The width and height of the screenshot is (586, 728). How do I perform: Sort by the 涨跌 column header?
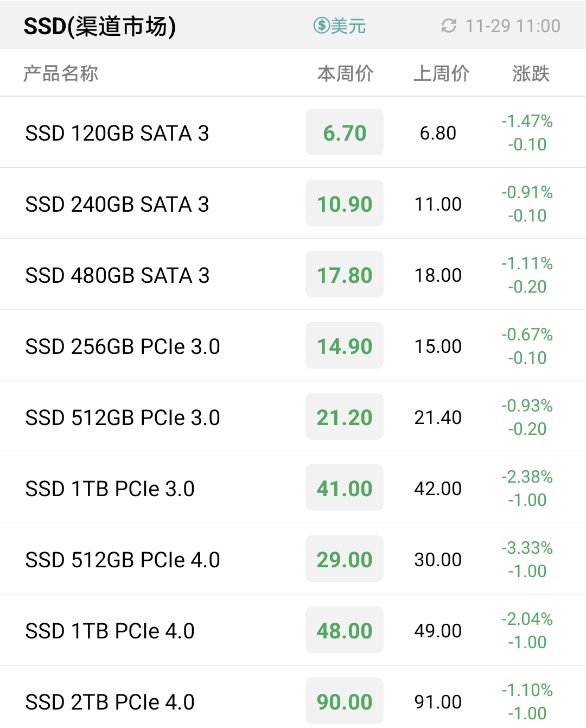coord(531,73)
